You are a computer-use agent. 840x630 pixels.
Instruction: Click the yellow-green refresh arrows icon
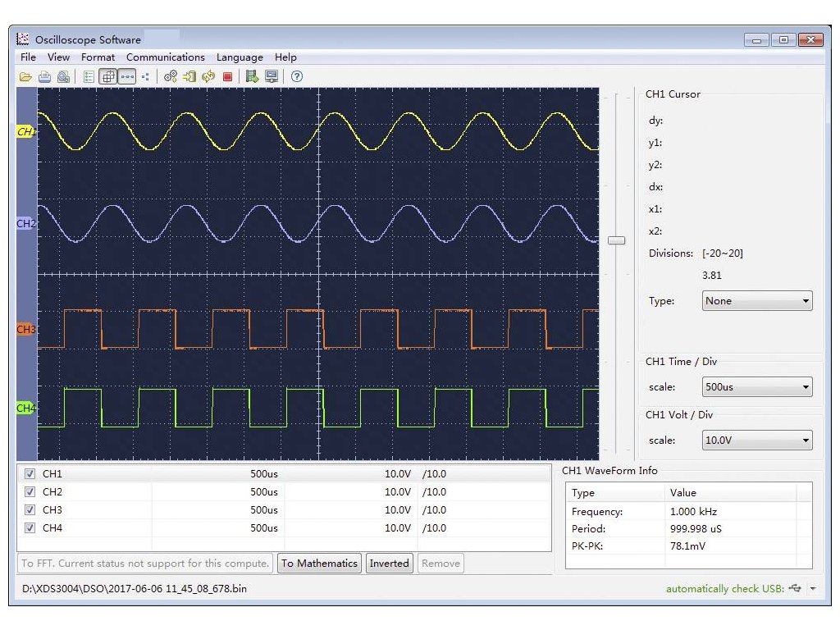(x=208, y=76)
